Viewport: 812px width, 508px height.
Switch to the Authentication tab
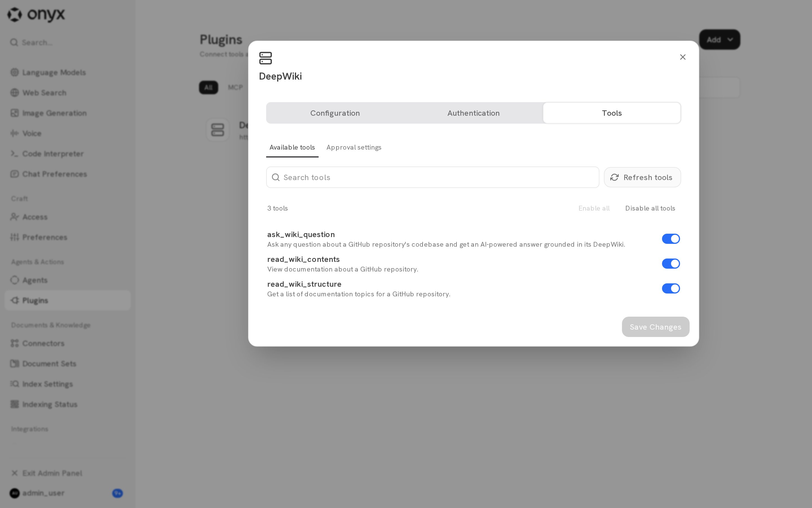click(x=473, y=113)
